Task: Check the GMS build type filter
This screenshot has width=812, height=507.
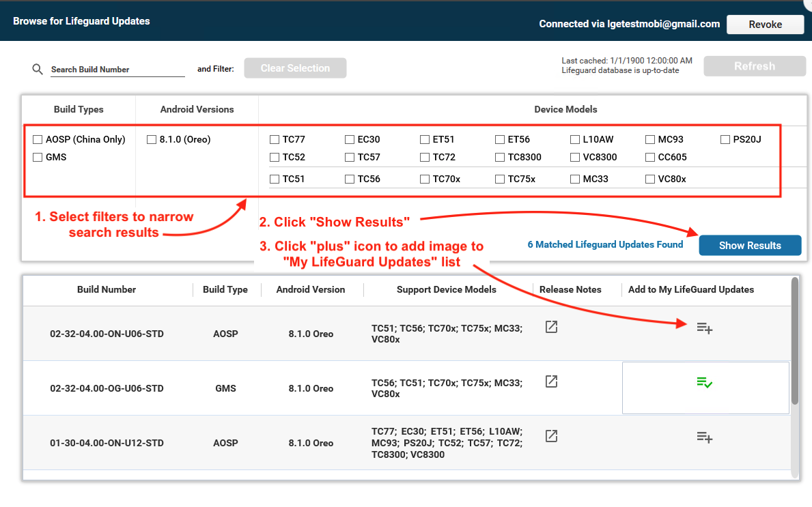Action: (x=38, y=158)
